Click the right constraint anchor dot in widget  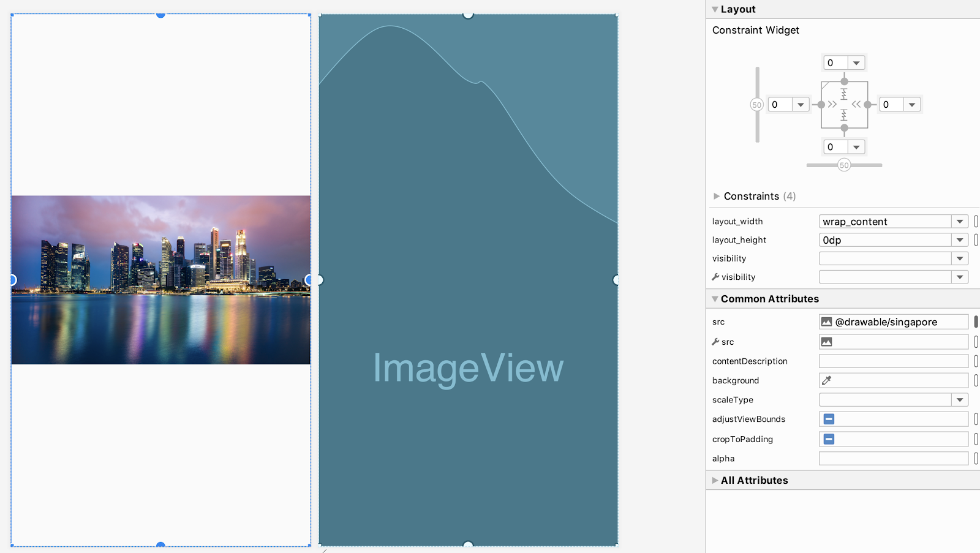[x=867, y=105]
